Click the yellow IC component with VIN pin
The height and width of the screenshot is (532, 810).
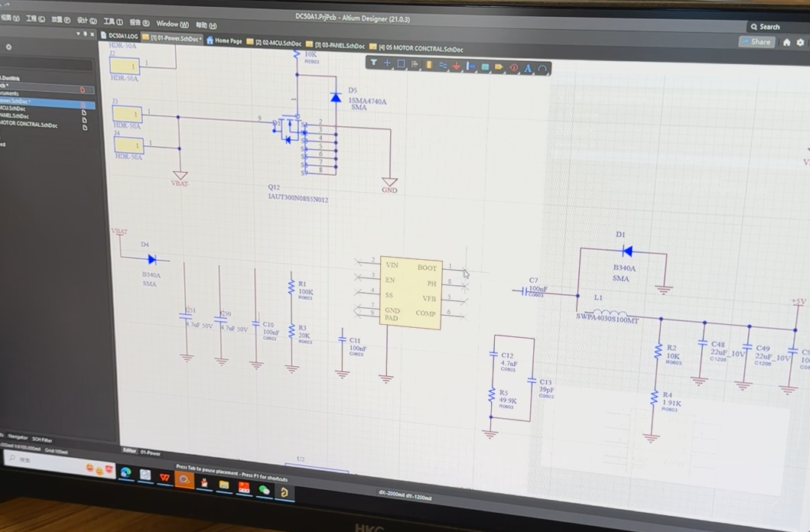(x=412, y=292)
